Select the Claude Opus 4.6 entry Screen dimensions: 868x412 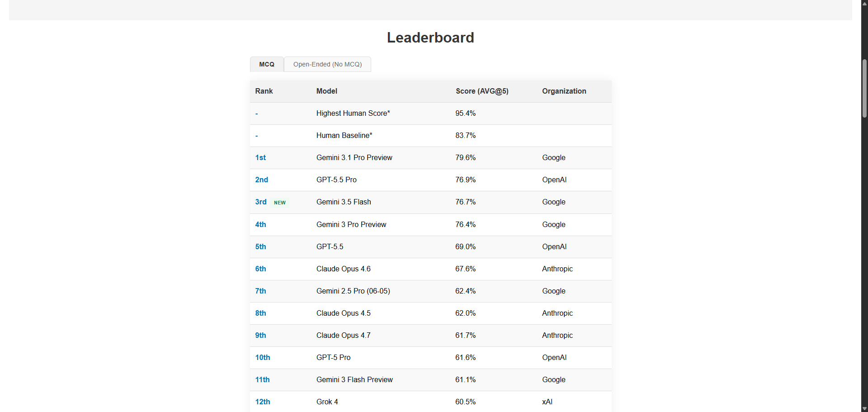point(344,269)
